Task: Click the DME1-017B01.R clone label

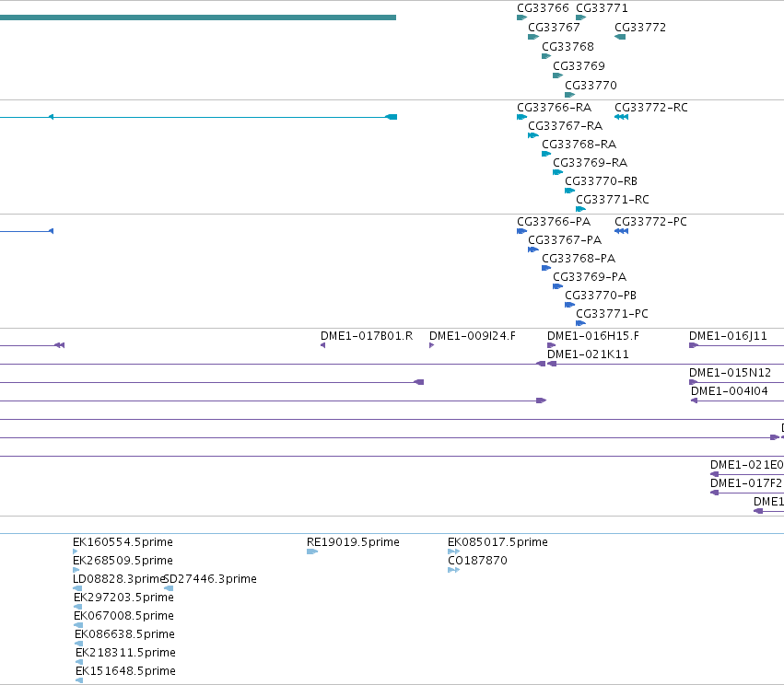Action: pos(367,336)
